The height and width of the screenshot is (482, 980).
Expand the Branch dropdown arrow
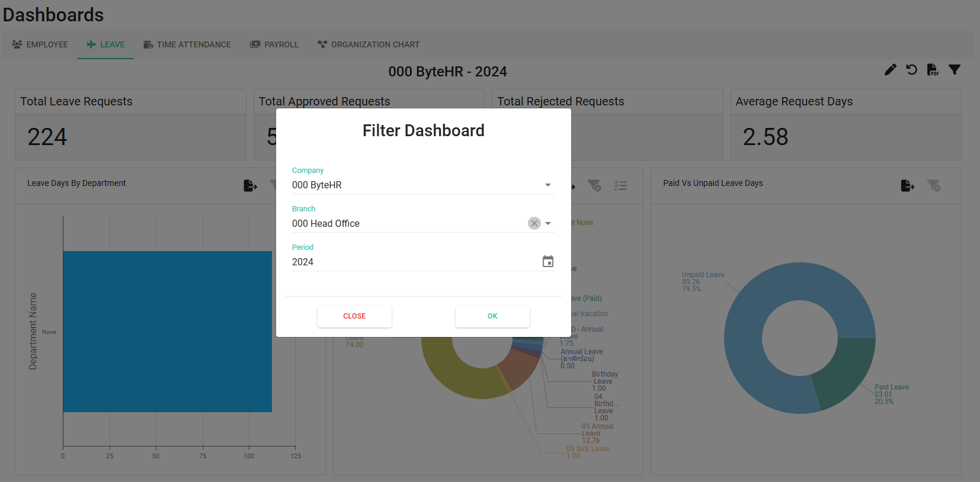[548, 223]
